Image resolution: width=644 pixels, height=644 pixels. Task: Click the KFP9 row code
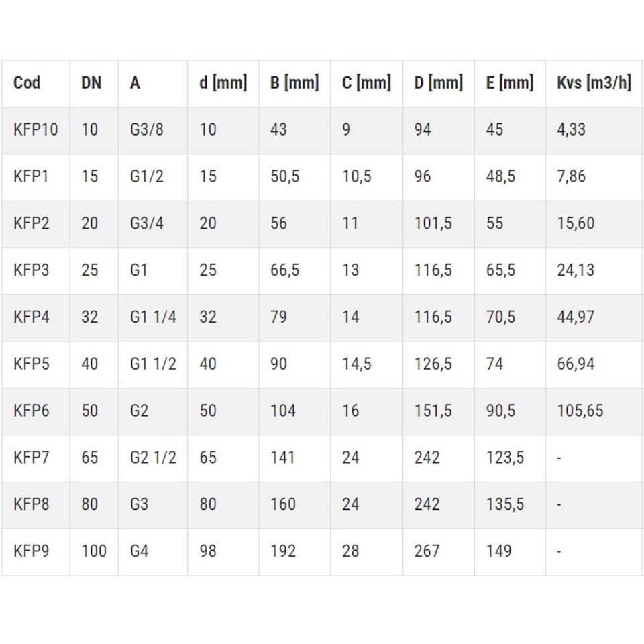point(32,551)
